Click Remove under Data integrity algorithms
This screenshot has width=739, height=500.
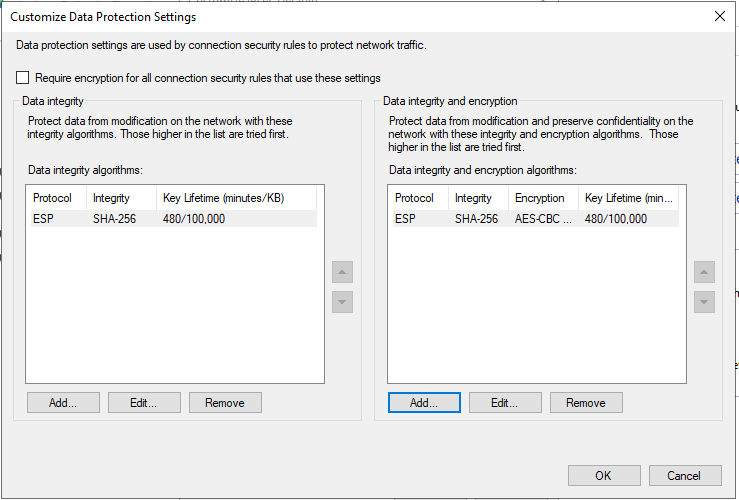225,402
